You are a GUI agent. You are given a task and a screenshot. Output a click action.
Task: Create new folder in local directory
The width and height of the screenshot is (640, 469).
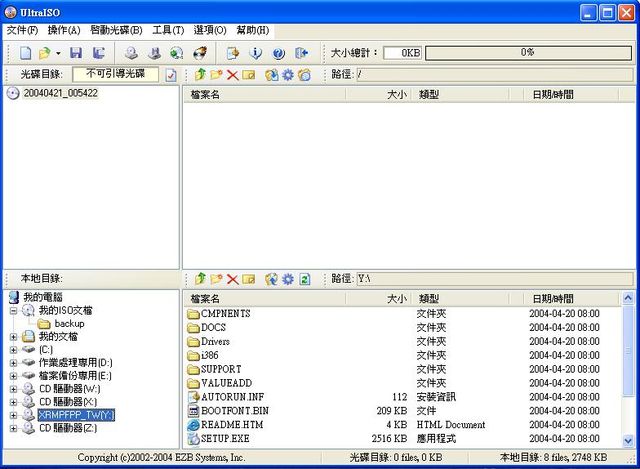click(216, 279)
